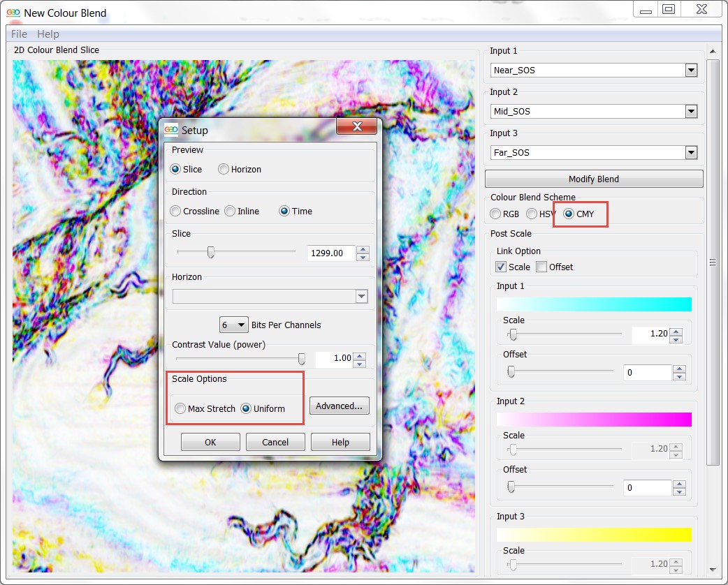The image size is (728, 585).
Task: Click the Slice value field 1299.00
Action: coord(331,253)
